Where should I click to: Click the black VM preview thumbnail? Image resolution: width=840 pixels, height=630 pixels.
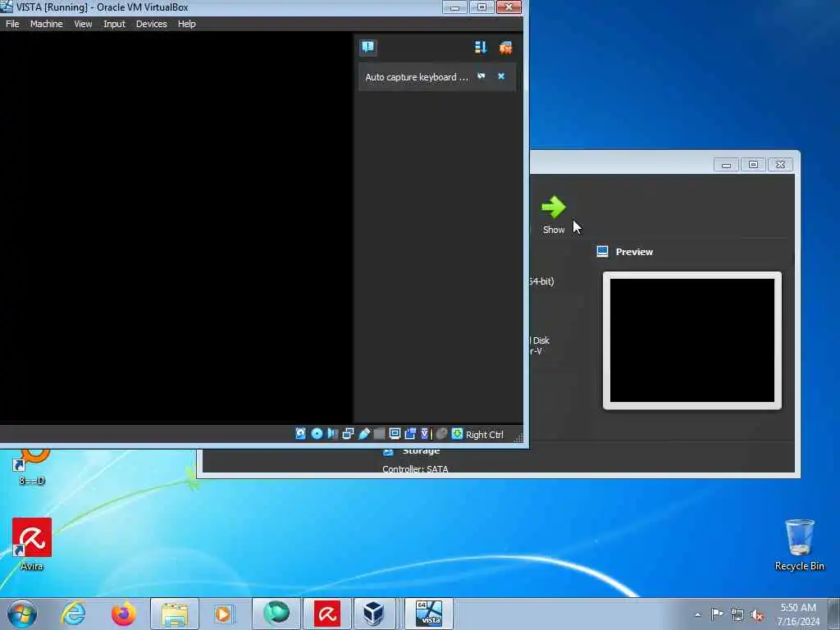[x=692, y=340]
